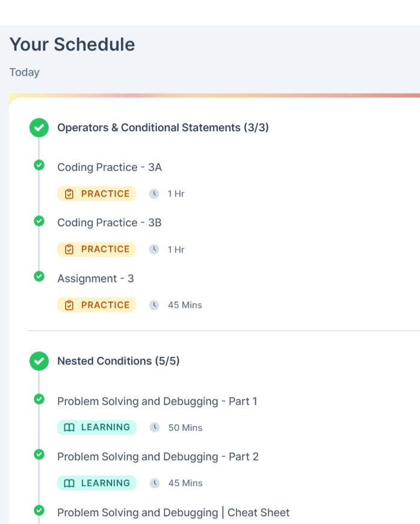The height and width of the screenshot is (524, 420).
Task: Open Problem Solving and Debugging Cheat Sheet
Action: click(173, 513)
